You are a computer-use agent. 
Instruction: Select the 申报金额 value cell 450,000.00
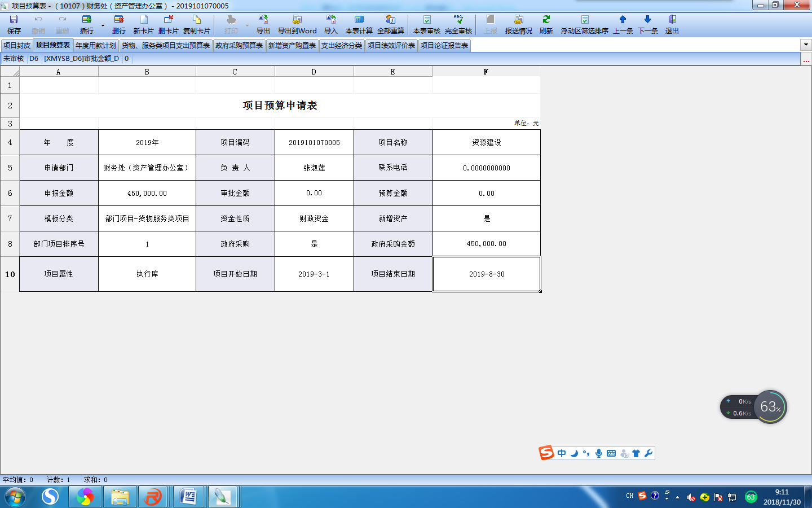click(x=147, y=194)
